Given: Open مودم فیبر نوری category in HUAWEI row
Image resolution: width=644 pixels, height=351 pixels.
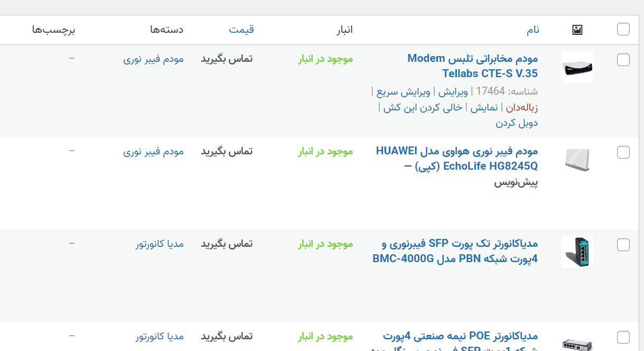Looking at the screenshot, I should (154, 151).
